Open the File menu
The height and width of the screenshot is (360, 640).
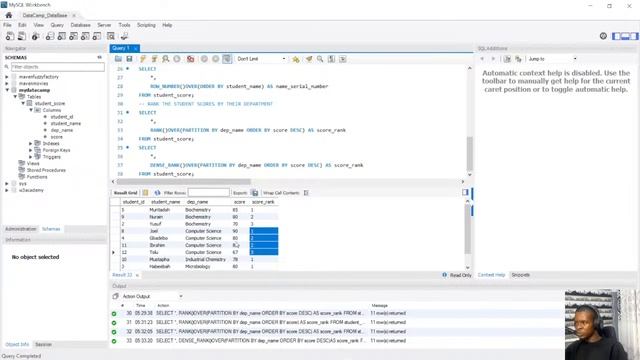[7, 25]
